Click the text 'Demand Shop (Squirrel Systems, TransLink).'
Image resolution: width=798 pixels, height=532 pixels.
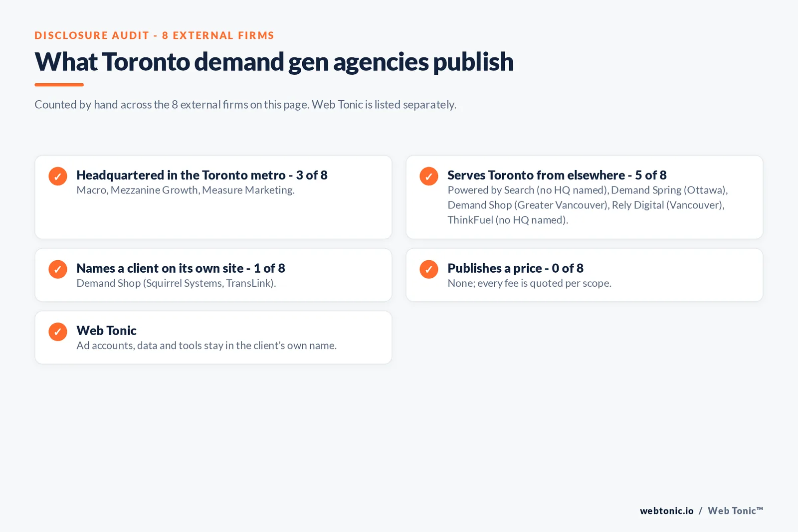coord(176,283)
